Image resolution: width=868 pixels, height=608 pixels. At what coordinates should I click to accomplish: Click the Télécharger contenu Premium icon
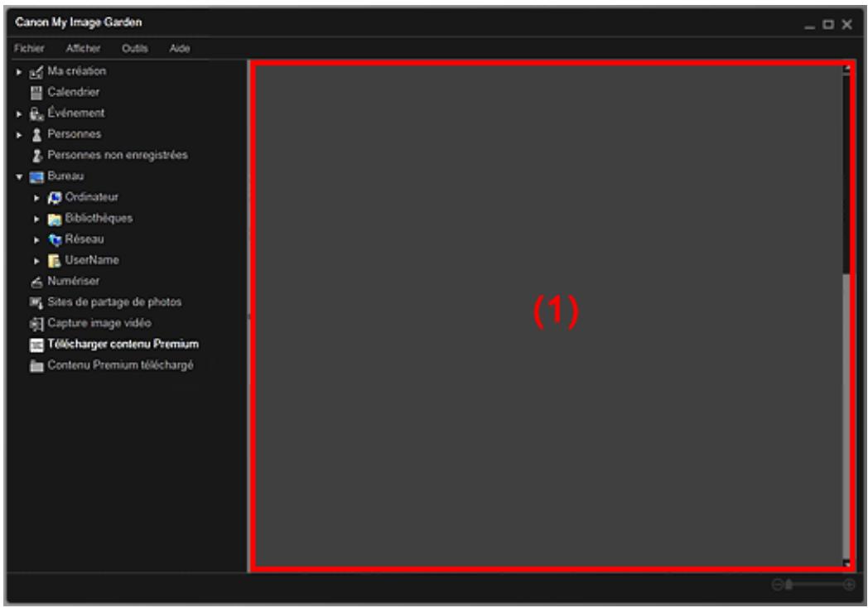(x=36, y=344)
